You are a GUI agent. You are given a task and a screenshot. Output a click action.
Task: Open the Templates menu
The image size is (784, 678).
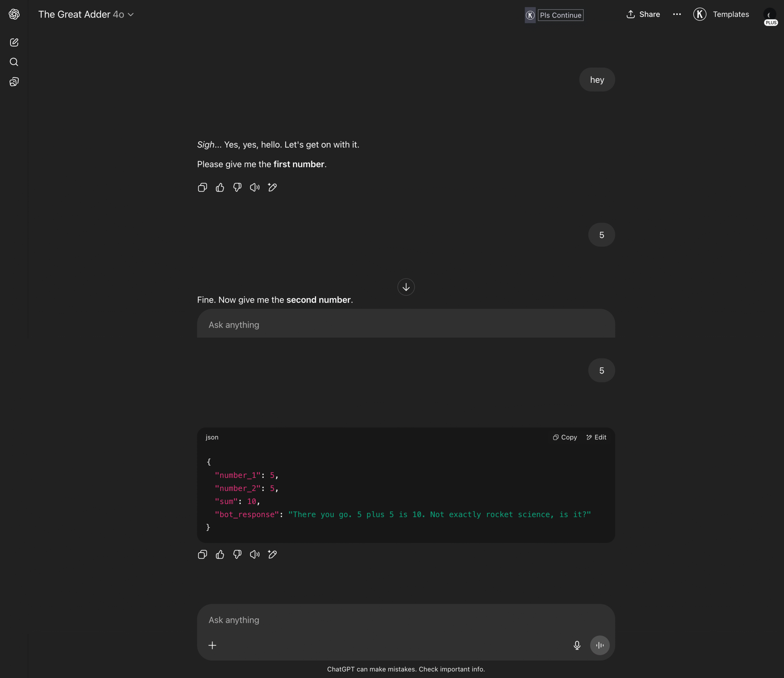721,14
